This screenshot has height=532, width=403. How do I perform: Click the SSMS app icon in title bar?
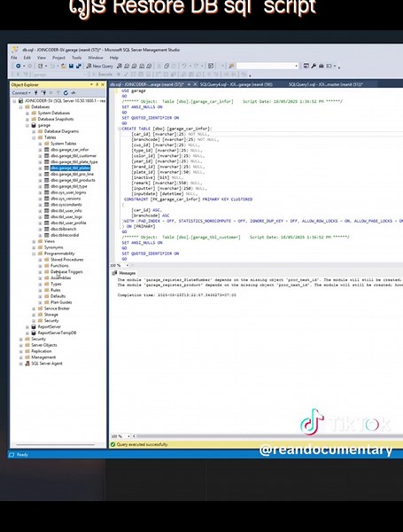click(x=15, y=50)
